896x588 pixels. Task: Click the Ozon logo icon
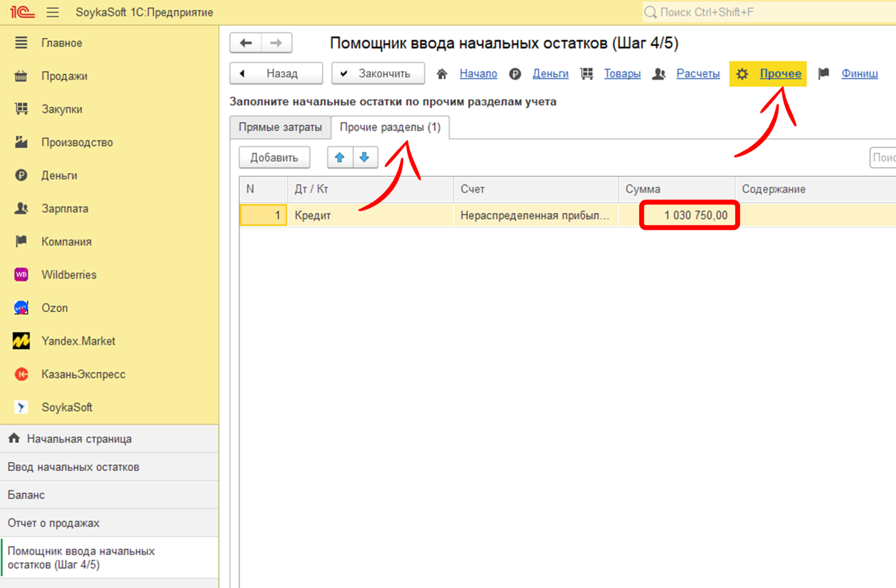pyautogui.click(x=21, y=308)
